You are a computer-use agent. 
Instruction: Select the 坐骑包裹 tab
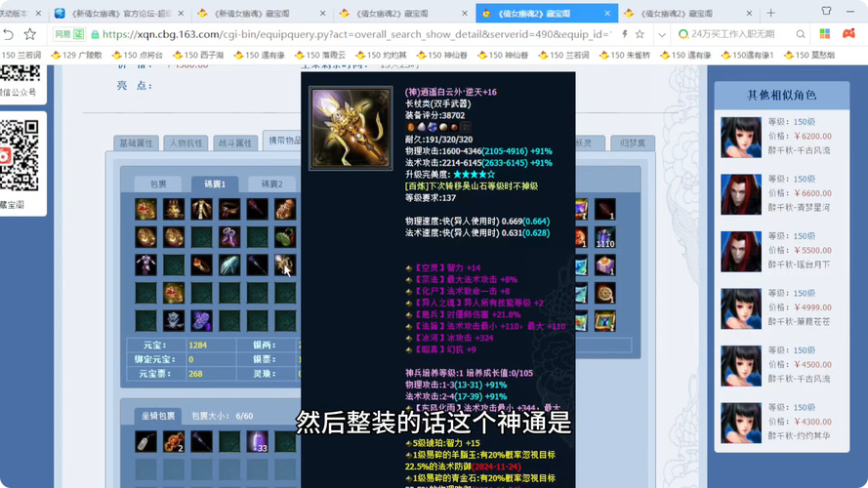click(158, 416)
